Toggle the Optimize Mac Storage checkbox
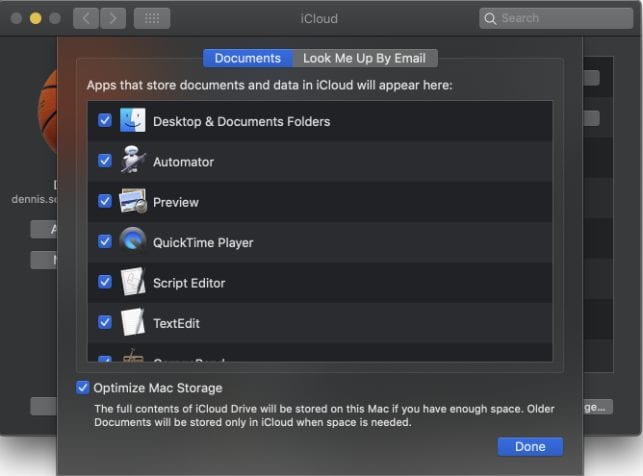Screen dimensions: 643x476 [83, 387]
